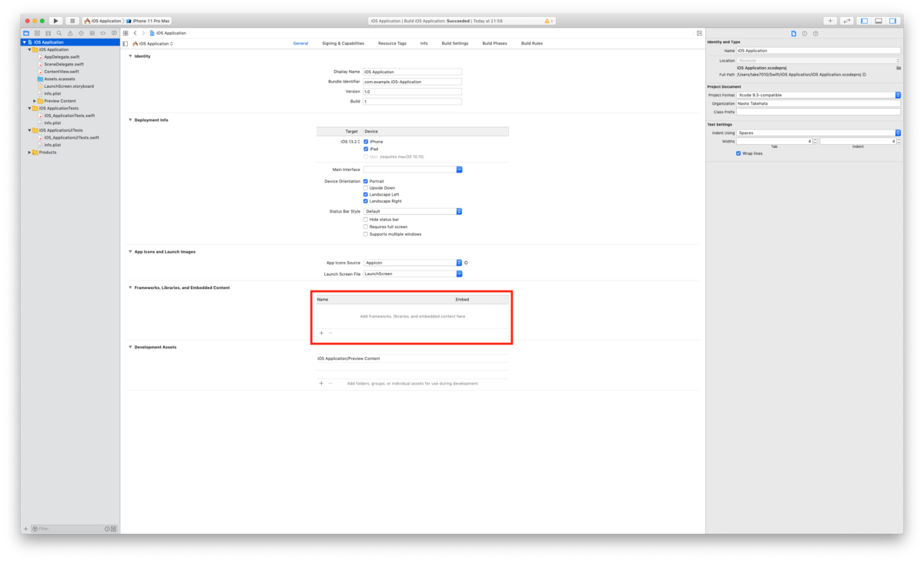924x561 pixels.
Task: Enable Hide status bar checkbox
Action: click(366, 220)
